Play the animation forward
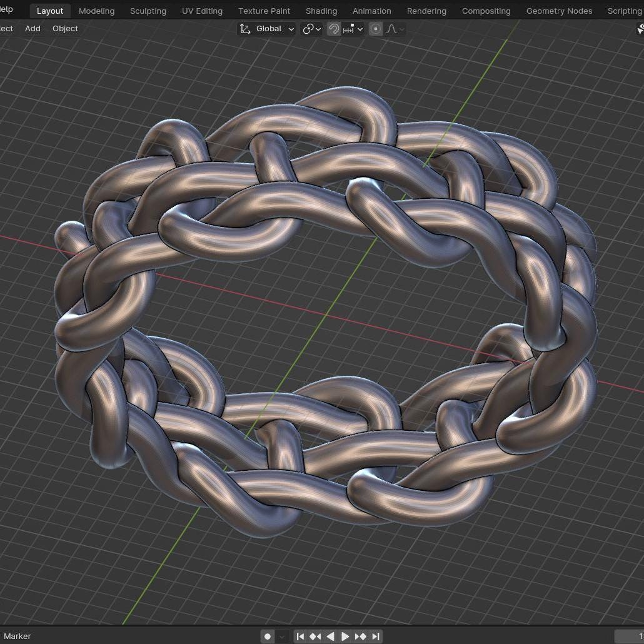This screenshot has height=644, width=644. click(345, 636)
